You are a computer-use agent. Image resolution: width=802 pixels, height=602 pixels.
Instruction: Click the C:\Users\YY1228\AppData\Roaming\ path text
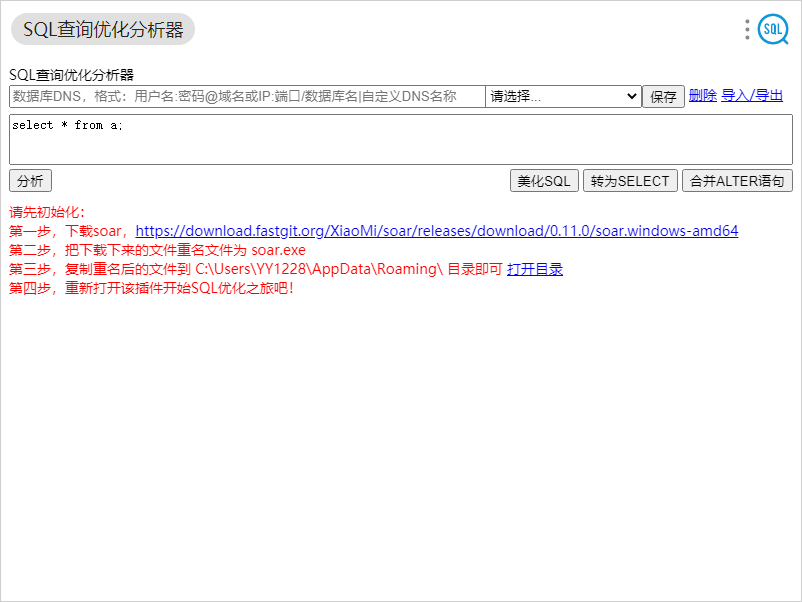319,269
